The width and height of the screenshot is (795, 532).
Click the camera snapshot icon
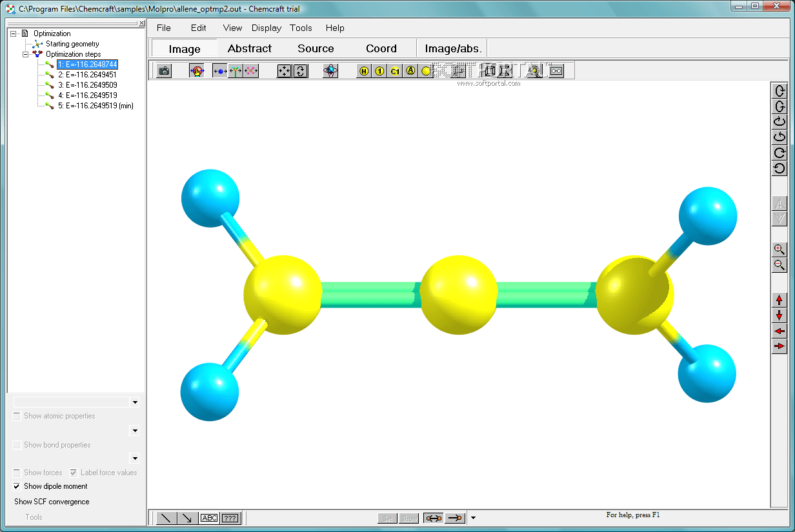tap(164, 71)
